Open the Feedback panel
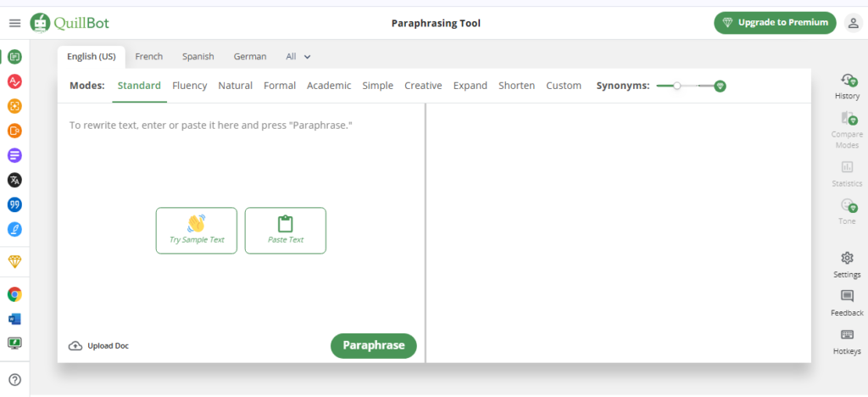Screen dimensions: 868x397 pos(847,304)
